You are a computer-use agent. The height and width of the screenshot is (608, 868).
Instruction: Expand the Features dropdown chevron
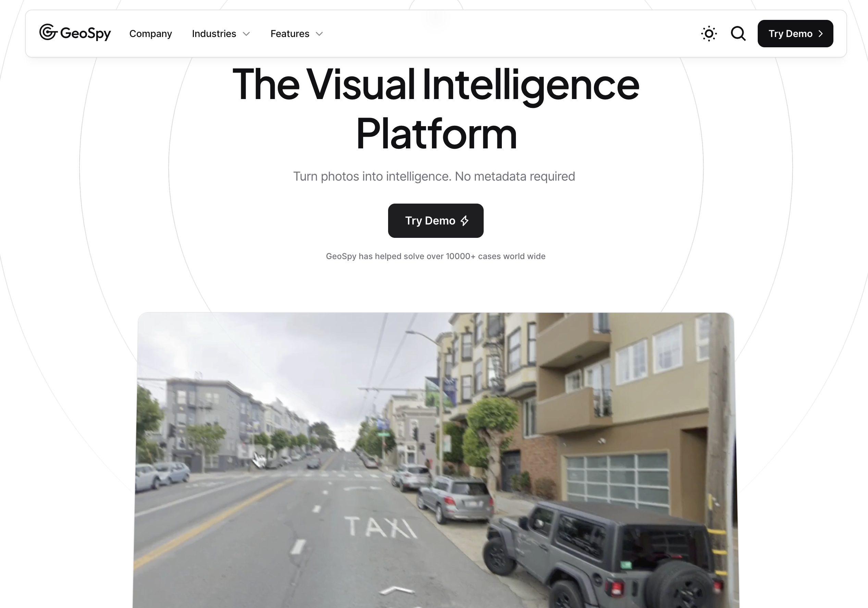319,34
